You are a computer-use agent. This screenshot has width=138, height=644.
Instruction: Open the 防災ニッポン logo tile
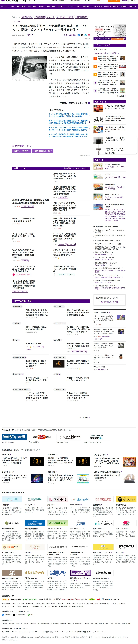pos(103,523)
